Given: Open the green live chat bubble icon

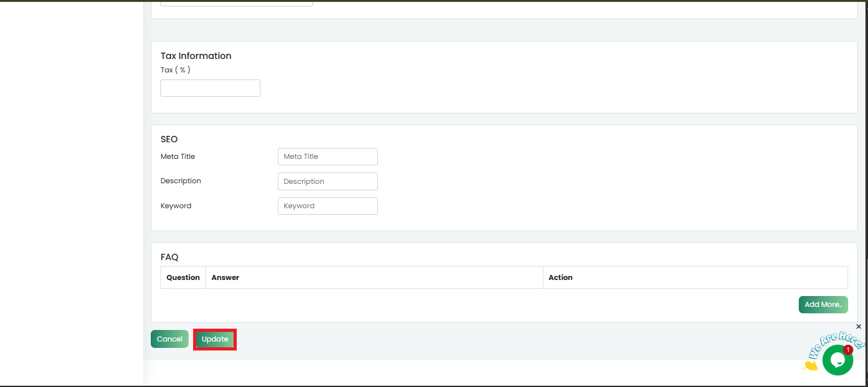Looking at the screenshot, I should tap(837, 361).
